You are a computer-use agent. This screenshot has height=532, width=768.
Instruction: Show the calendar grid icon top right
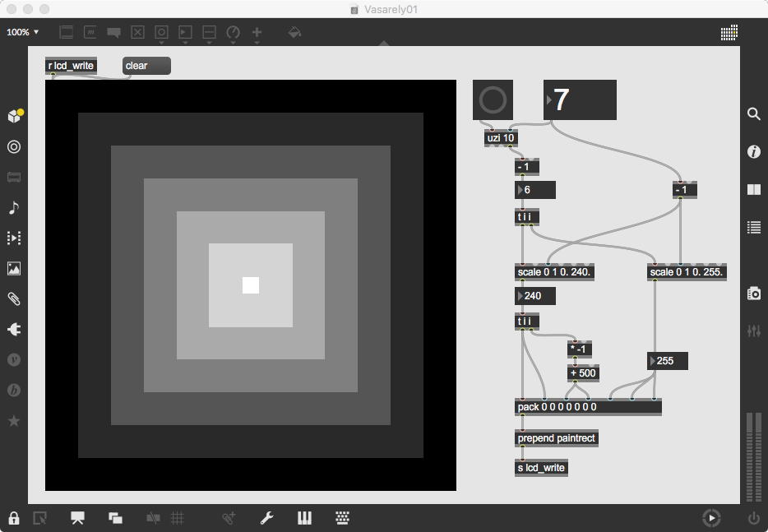729,33
